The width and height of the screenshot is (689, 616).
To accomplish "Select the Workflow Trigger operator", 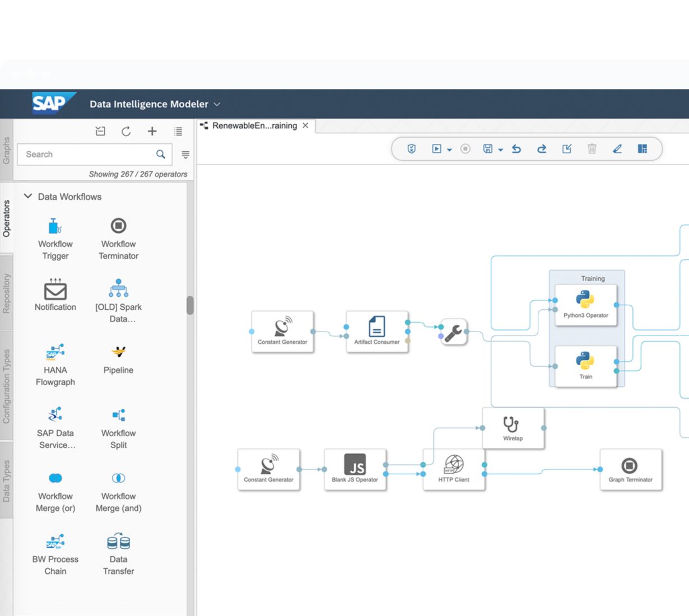I will (55, 239).
